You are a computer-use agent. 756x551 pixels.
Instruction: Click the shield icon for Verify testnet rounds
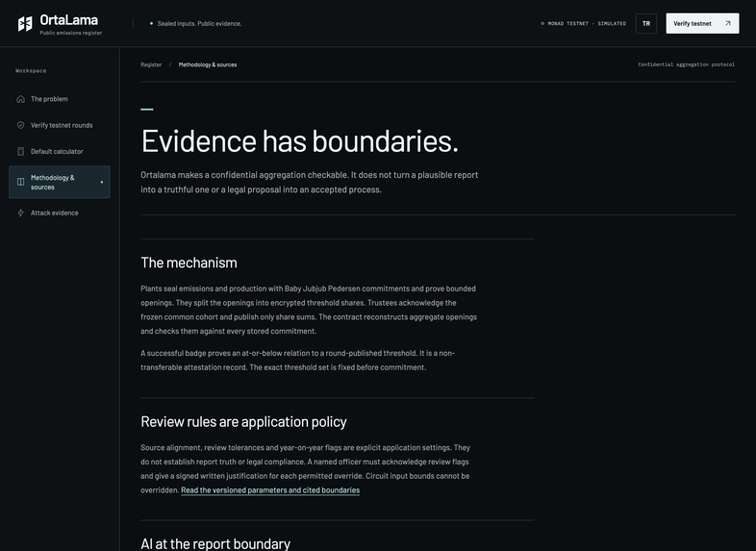tap(21, 125)
